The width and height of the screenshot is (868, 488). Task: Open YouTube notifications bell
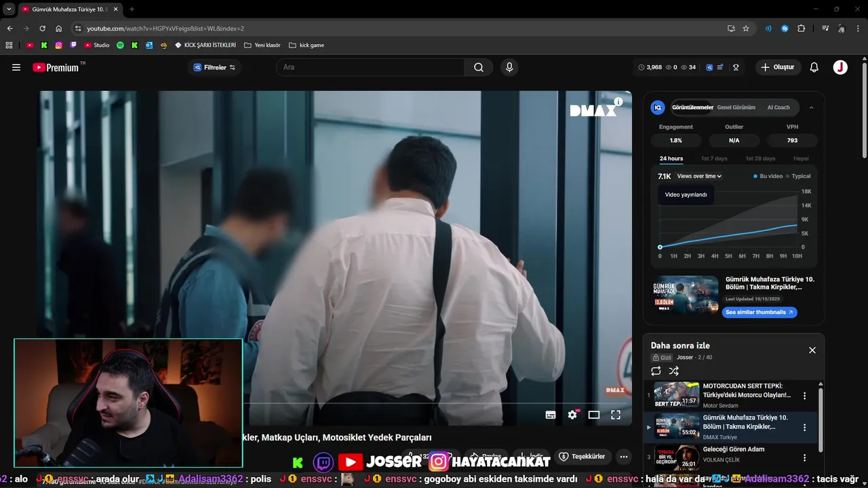point(814,67)
